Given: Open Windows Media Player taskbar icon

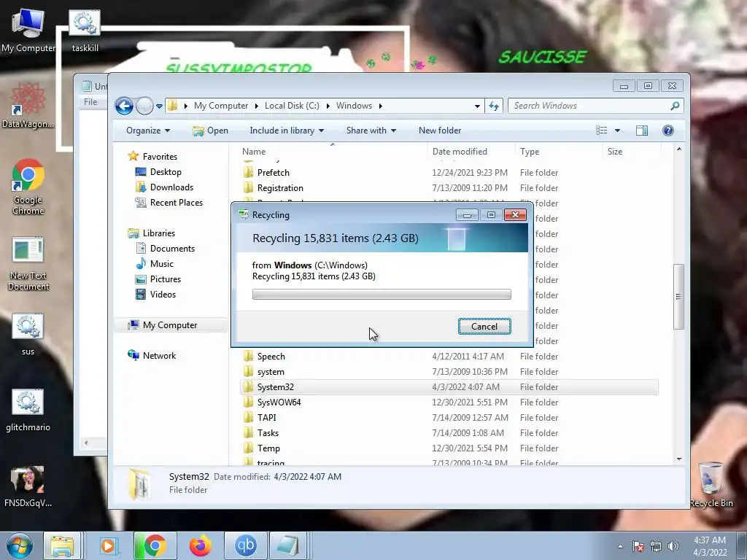Looking at the screenshot, I should 108,545.
